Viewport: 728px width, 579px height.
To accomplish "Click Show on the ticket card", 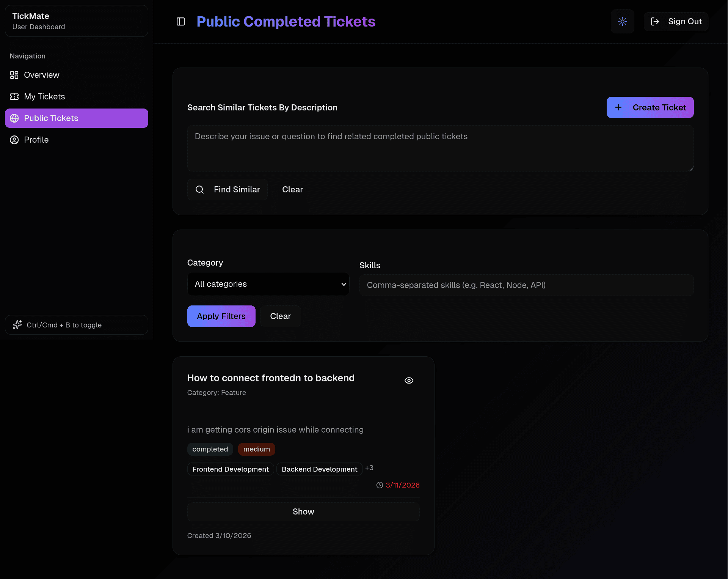I will click(x=303, y=512).
